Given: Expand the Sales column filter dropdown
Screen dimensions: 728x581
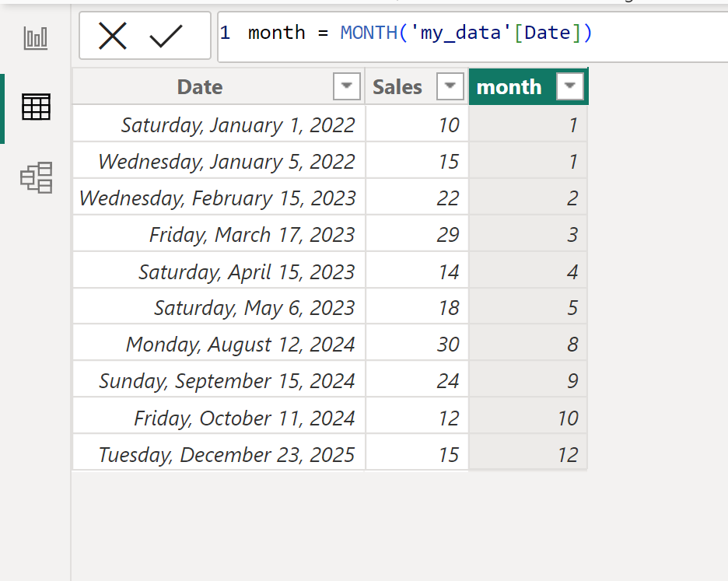Looking at the screenshot, I should click(x=450, y=87).
